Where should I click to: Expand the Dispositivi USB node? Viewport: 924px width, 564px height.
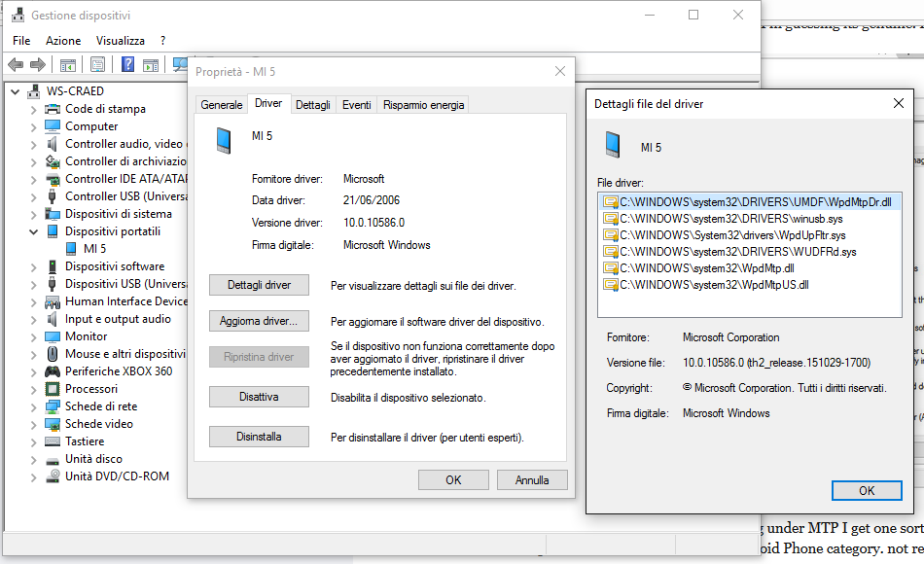[34, 285]
